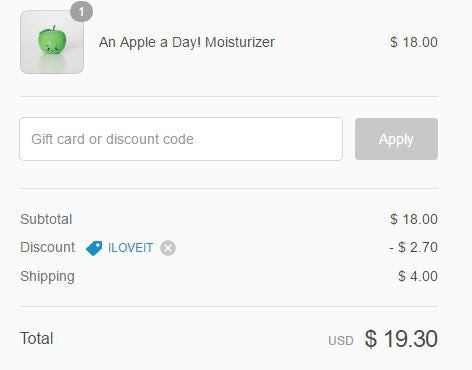Click the product price $ 18.00
Viewport: 472px width, 370px height.
pos(414,42)
